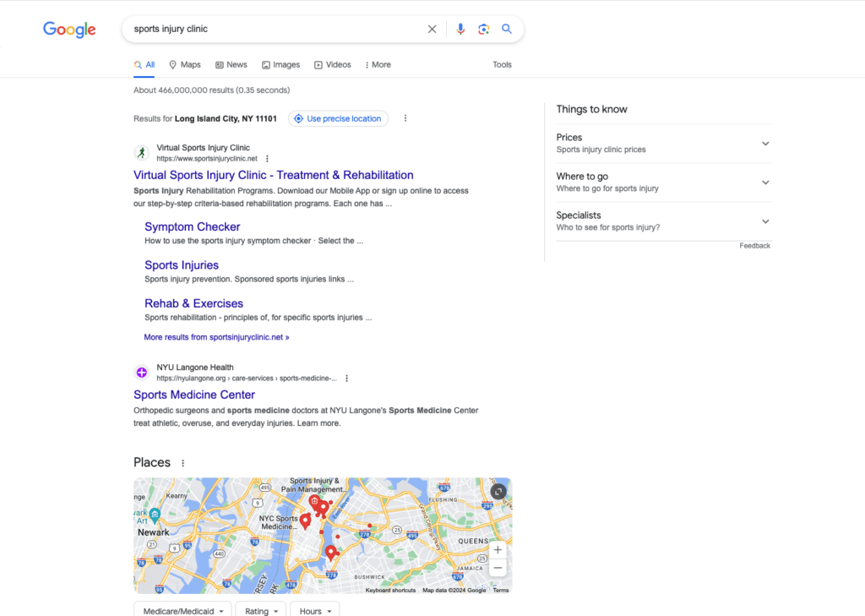
Task: Expand the map to full view
Action: [x=498, y=491]
